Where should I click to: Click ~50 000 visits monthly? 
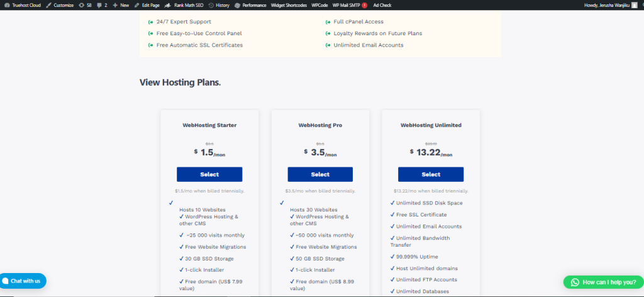(x=325, y=235)
